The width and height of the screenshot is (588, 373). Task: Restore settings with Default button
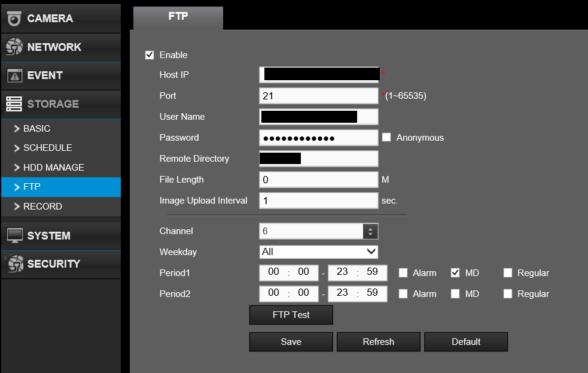[x=466, y=342]
